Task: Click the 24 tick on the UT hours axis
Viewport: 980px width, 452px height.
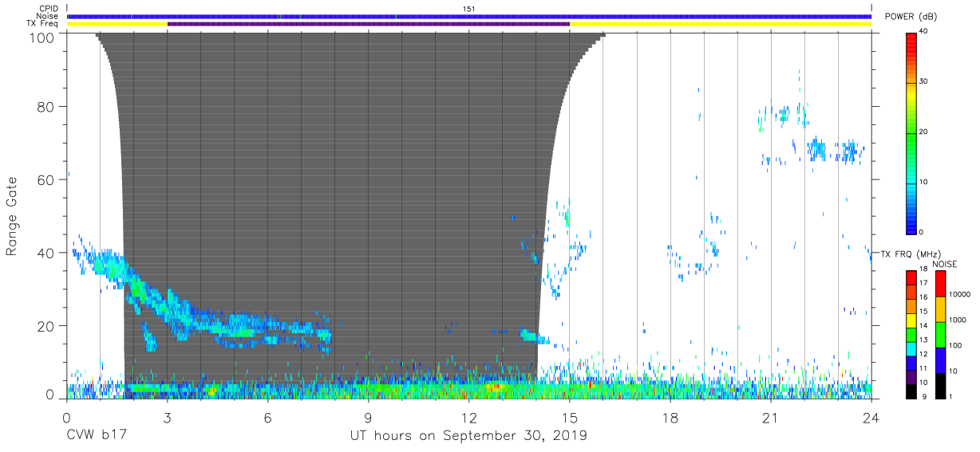Action: click(x=871, y=418)
